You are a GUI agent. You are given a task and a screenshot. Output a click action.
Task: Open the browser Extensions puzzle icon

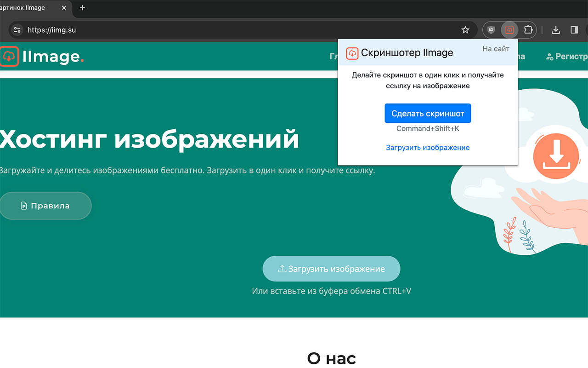528,29
